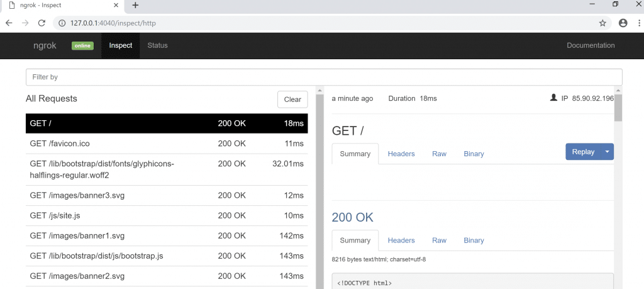This screenshot has height=289, width=644.
Task: Bookmark page with the star icon
Action: click(602, 23)
